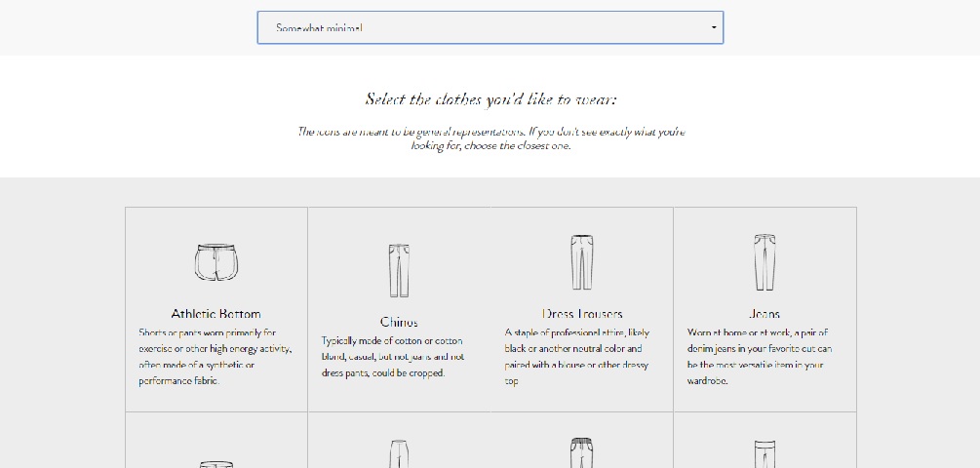This screenshot has width=980, height=468.
Task: Pick the Dress Trousers icon
Action: tap(582, 262)
